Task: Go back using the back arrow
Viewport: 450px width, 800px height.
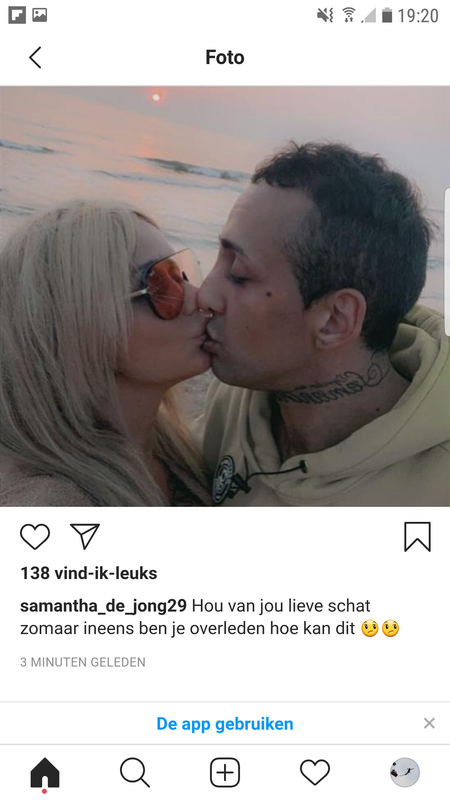Action: (x=35, y=57)
